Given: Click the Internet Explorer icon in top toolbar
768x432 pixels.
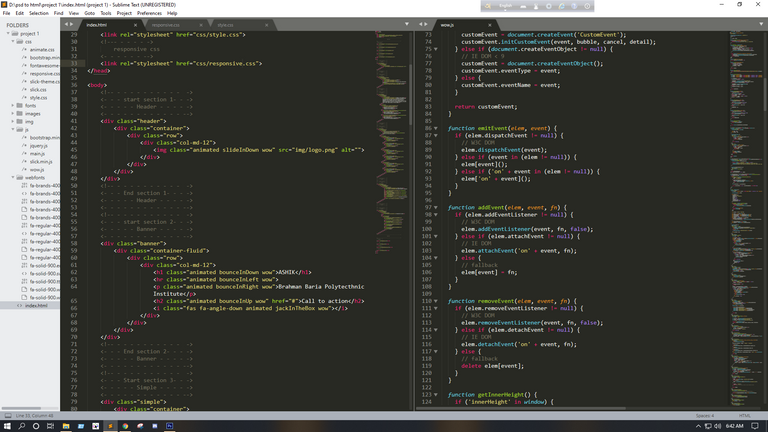Looking at the screenshot, I should coord(561,6).
